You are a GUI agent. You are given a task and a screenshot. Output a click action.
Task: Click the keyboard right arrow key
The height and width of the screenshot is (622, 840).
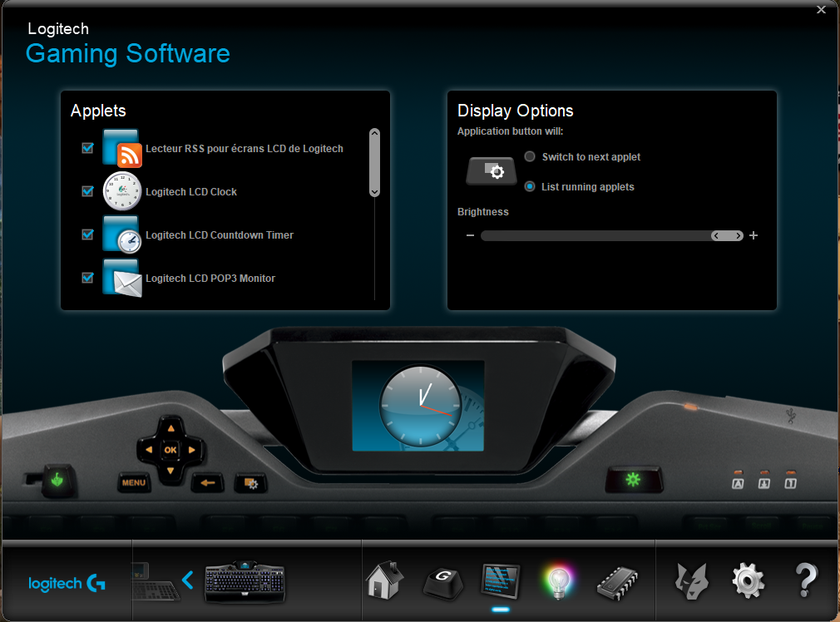tap(192, 450)
